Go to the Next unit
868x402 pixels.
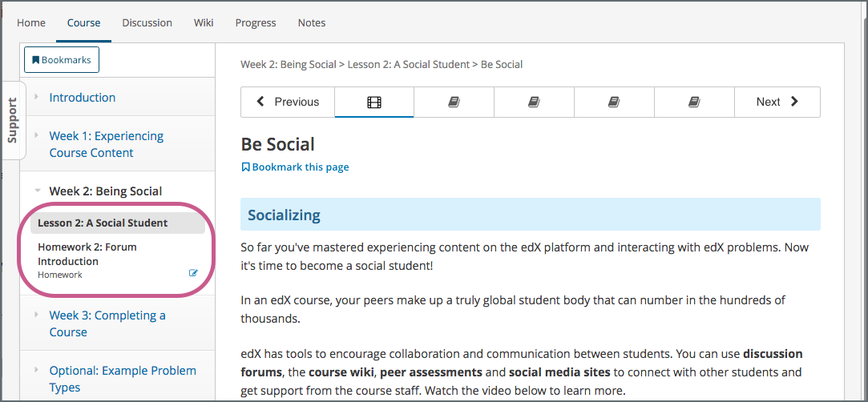(777, 102)
